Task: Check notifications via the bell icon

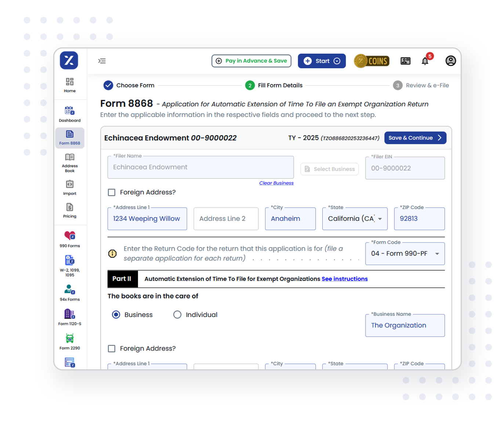Action: coord(425,61)
